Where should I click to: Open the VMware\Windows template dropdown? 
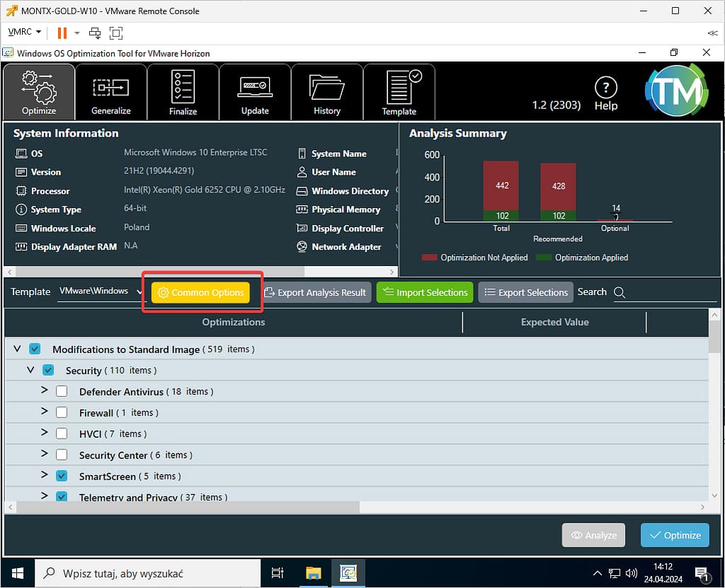(100, 292)
